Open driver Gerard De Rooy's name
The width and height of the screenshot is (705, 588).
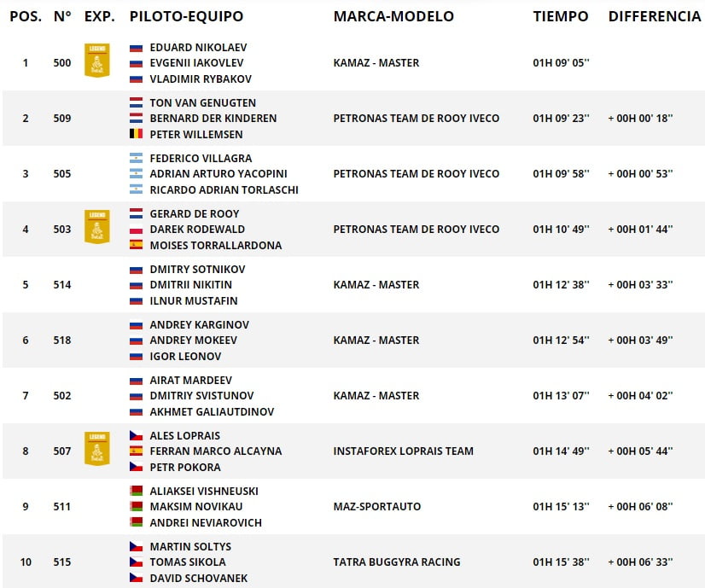tap(195, 213)
